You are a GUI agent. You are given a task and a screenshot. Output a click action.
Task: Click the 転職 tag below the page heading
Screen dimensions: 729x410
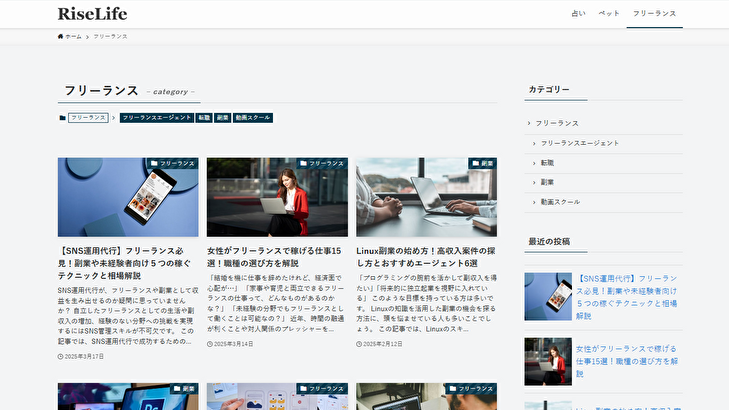(x=204, y=118)
